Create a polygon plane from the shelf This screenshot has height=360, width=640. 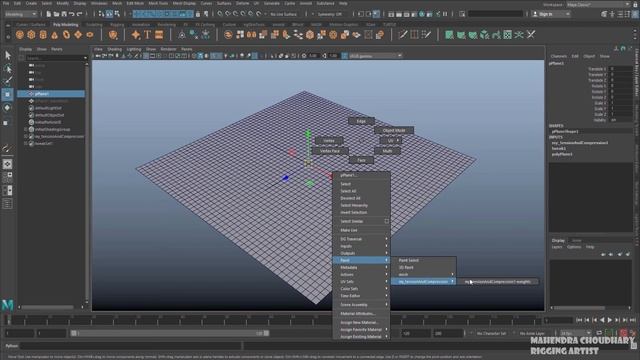point(78,35)
